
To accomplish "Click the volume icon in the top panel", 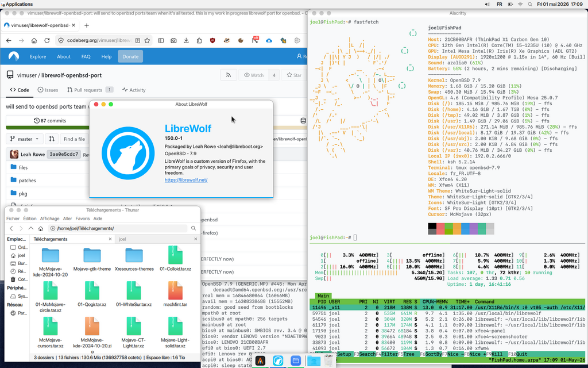I will tap(487, 4).
